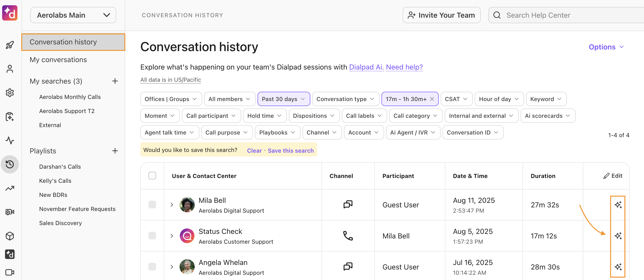This screenshot has width=644, height=280.
Task: Focus the Search Help Center field
Action: tap(566, 15)
